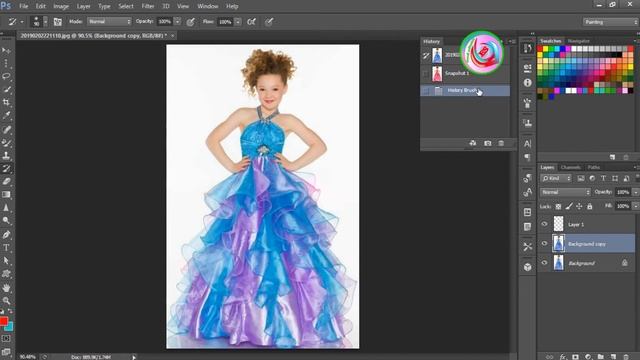Select the Eyedropper tool
Viewport: 640px width, 360px height.
[6, 116]
